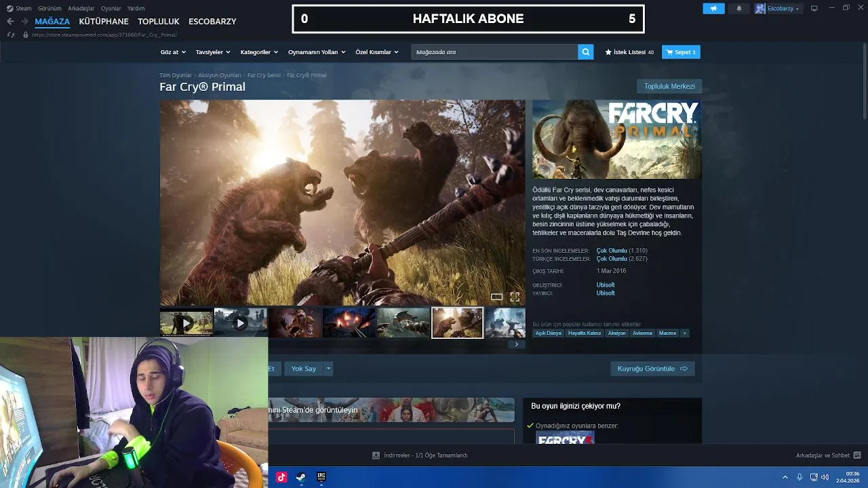Toggle theater mode on the screenshot
This screenshot has width=868, height=488.
[496, 297]
